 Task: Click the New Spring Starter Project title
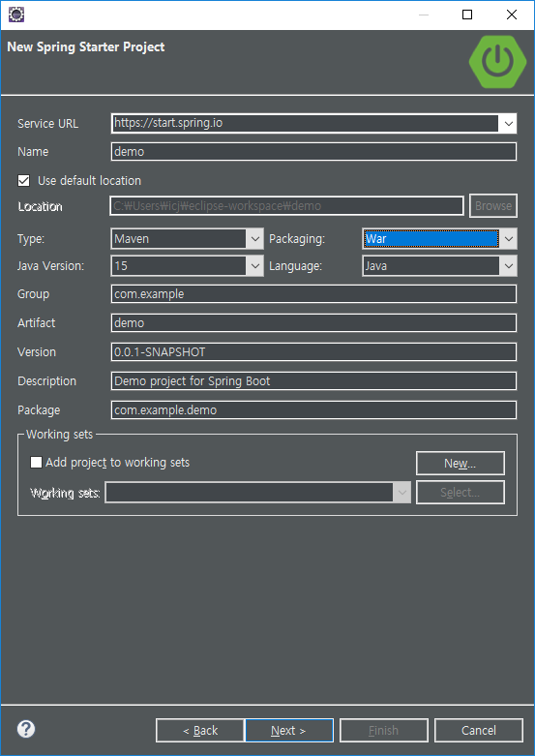[86, 46]
